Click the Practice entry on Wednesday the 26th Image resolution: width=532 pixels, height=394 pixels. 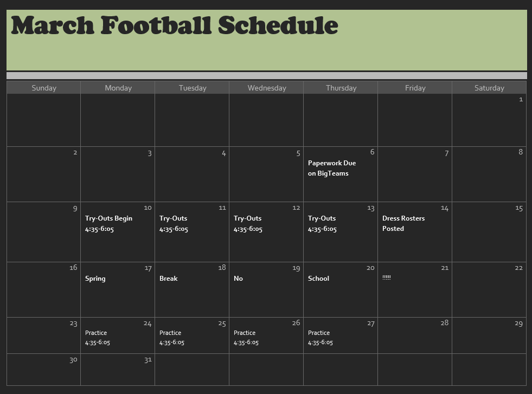(246, 338)
